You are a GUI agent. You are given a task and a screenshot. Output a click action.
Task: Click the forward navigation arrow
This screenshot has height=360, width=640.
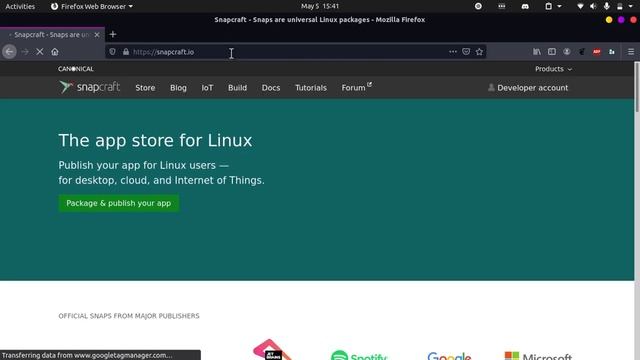coord(25,52)
